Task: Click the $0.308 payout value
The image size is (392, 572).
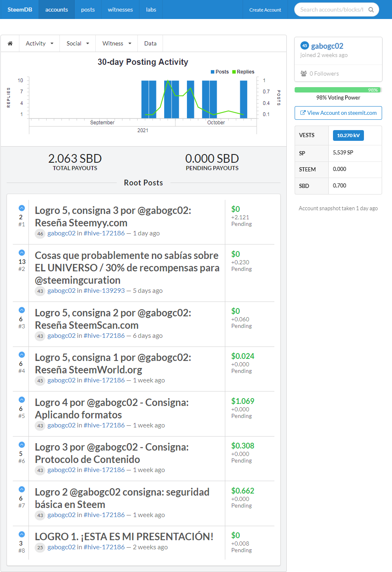Action: [243, 446]
